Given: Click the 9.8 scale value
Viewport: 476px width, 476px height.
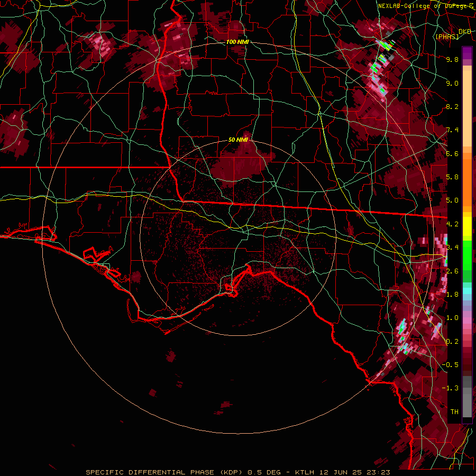Looking at the screenshot, I should 452,59.
